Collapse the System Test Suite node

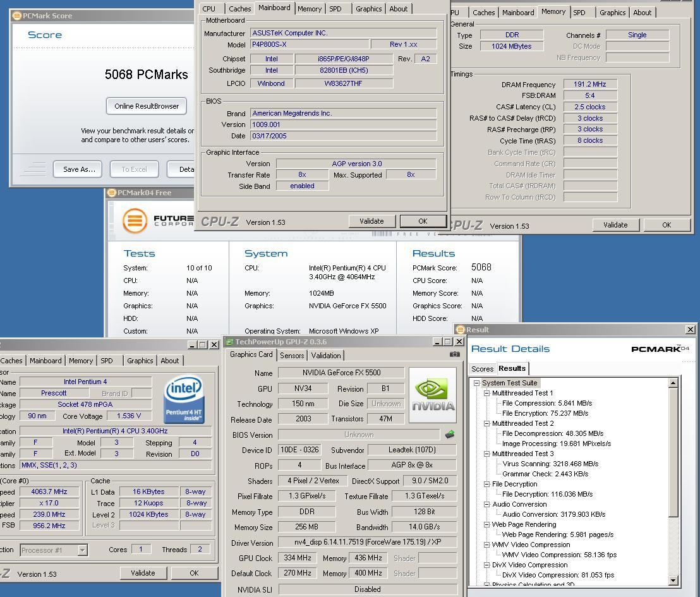[477, 383]
